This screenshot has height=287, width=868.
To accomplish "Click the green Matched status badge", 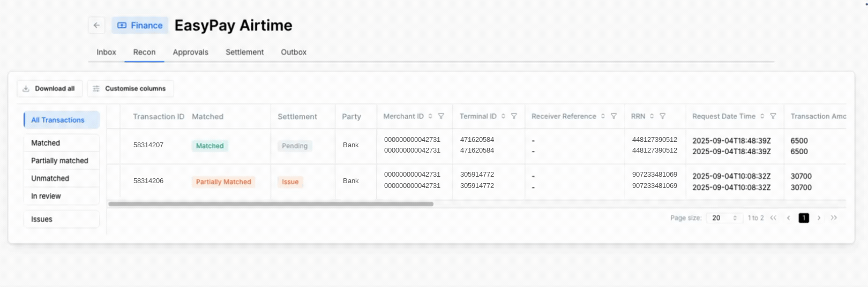I will [209, 146].
